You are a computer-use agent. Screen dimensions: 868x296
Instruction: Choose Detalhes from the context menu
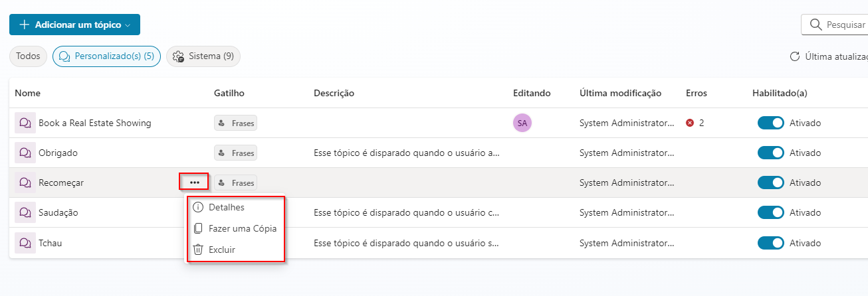(x=226, y=208)
